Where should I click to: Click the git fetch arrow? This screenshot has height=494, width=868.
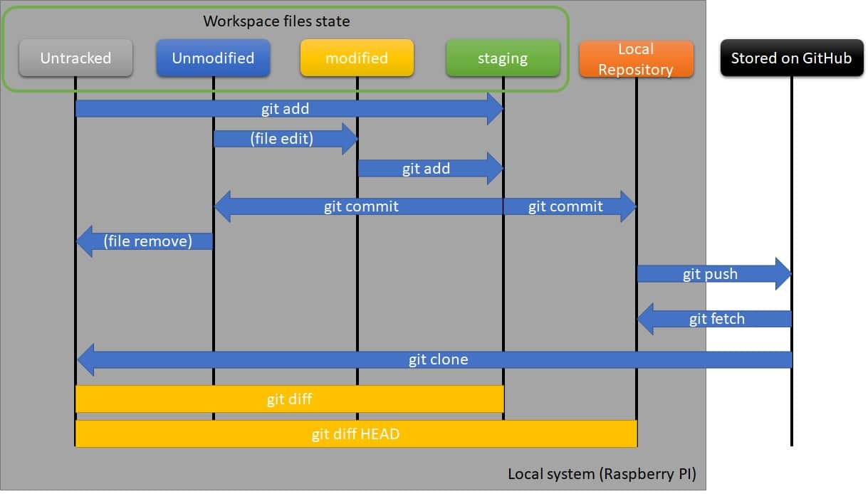[x=712, y=319]
